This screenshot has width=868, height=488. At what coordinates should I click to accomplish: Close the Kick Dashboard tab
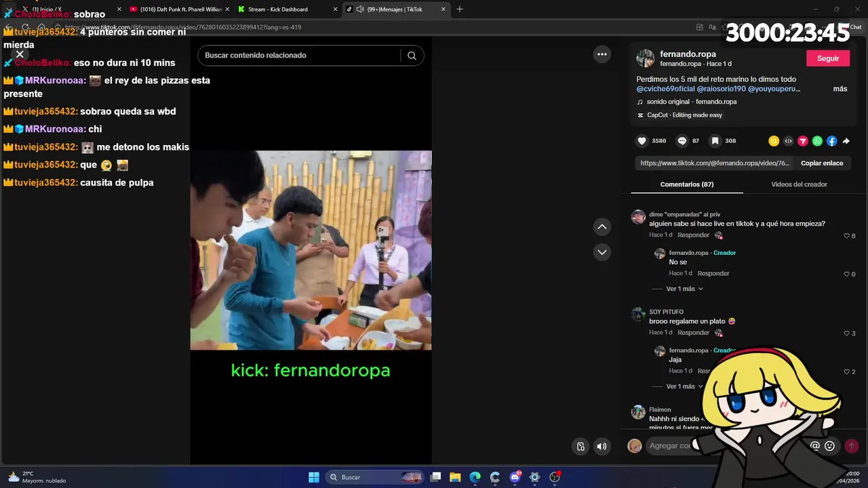click(x=335, y=9)
